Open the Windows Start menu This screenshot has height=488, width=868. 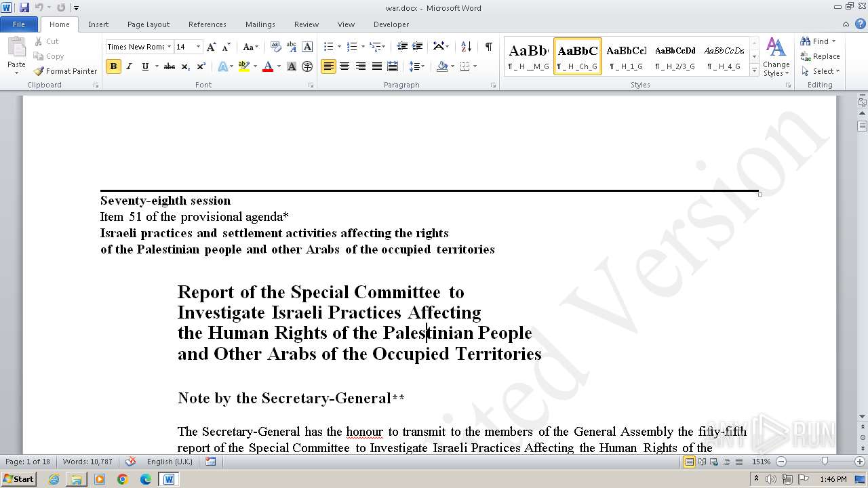(x=18, y=479)
